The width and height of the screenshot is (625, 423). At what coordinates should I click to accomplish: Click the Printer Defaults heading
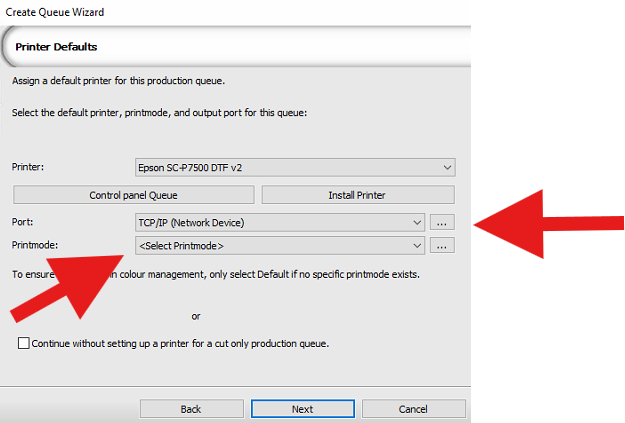[56, 47]
